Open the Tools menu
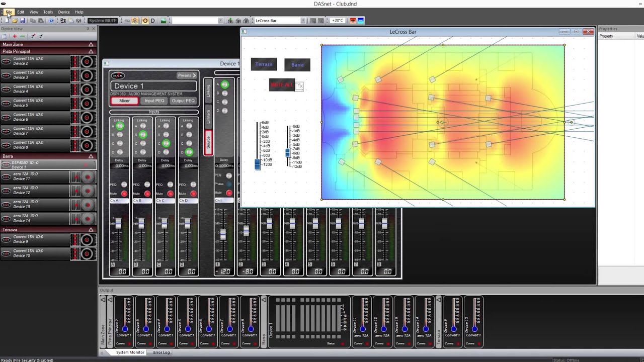Viewport: 644px width, 362px height. pyautogui.click(x=48, y=12)
